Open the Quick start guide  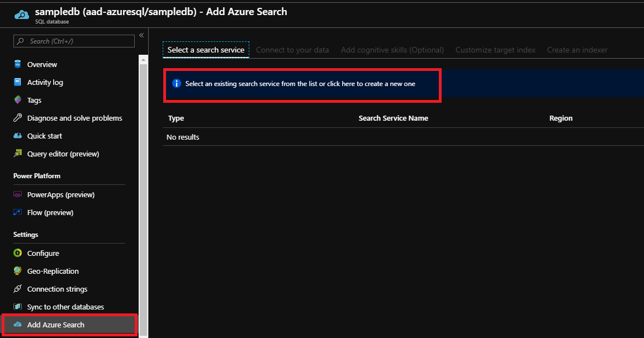[x=44, y=136]
